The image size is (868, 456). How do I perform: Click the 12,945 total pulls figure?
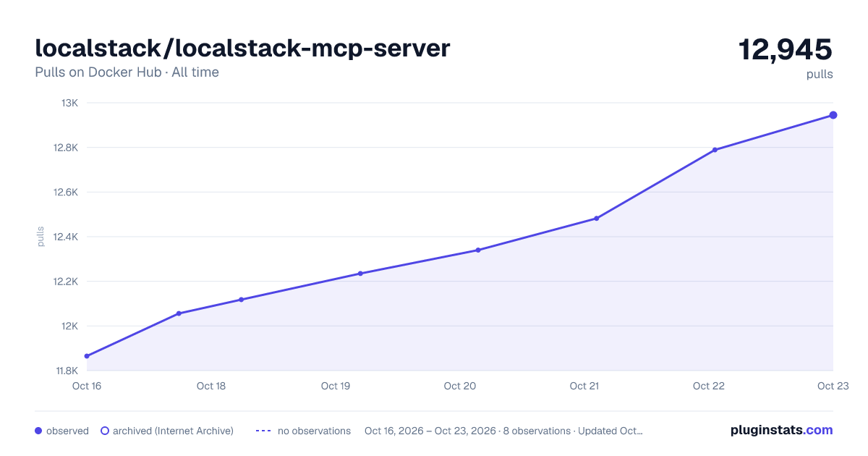(786, 49)
